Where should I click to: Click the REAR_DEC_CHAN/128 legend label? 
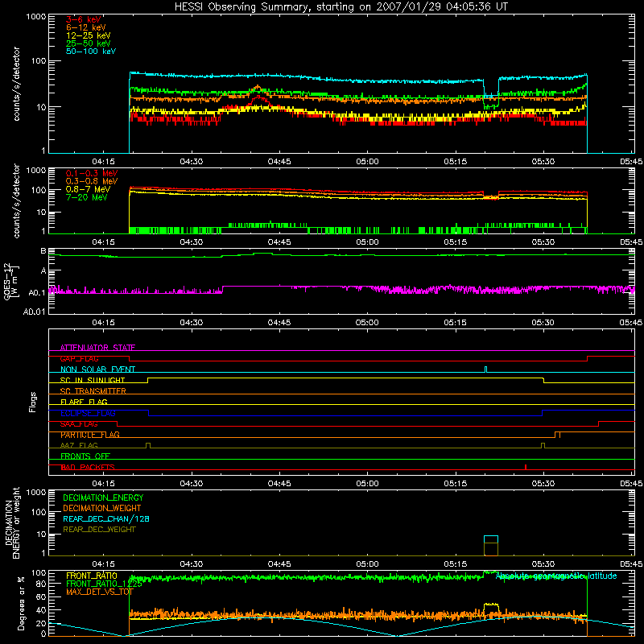point(106,518)
